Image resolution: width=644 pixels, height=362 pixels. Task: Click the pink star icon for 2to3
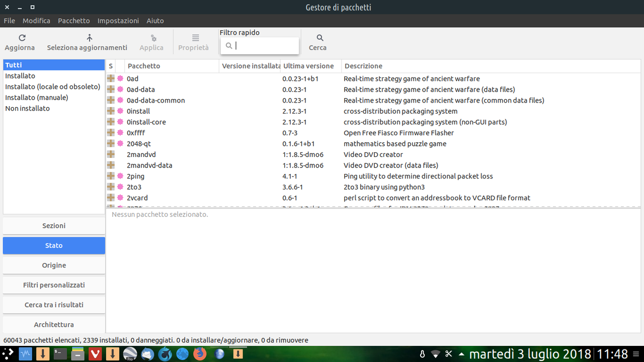[120, 187]
